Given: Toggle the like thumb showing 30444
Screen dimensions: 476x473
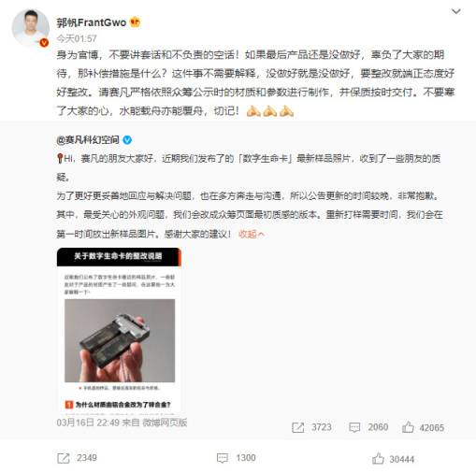Looking at the screenshot, I should click(x=378, y=458).
